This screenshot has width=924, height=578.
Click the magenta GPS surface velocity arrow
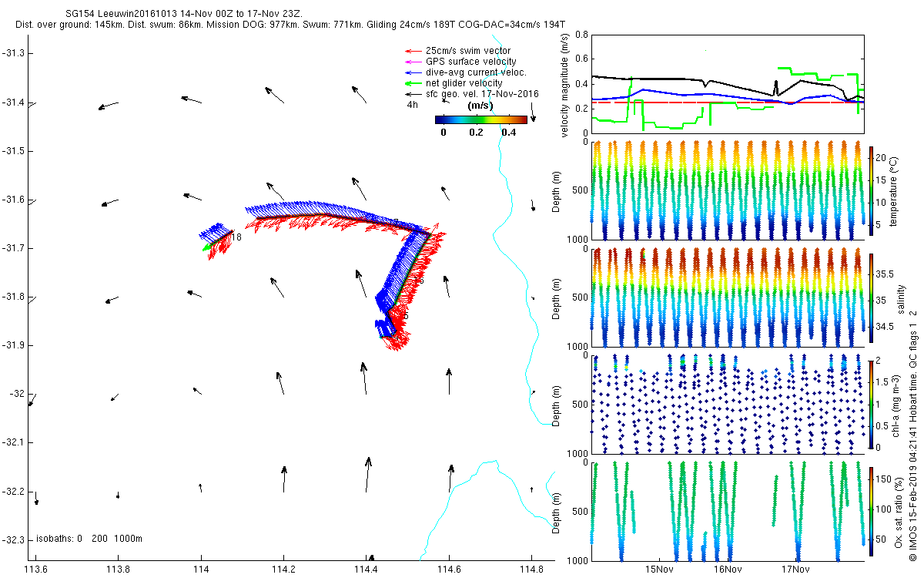click(x=413, y=62)
